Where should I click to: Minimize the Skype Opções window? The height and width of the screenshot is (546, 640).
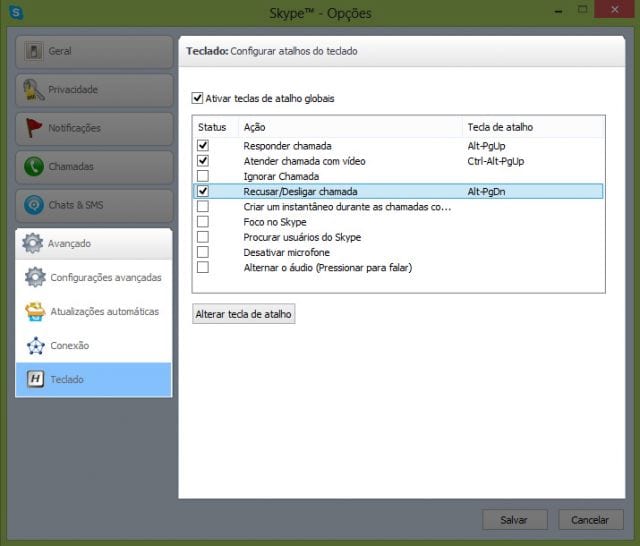click(558, 11)
